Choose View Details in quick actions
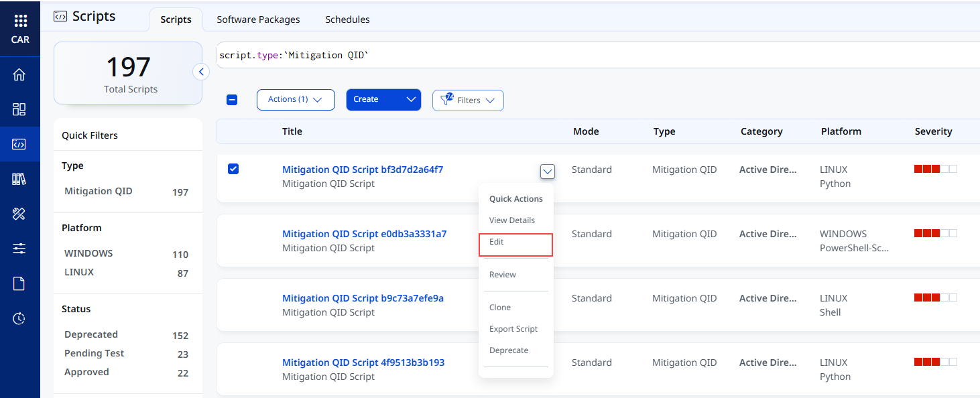980x398 pixels. (x=512, y=220)
